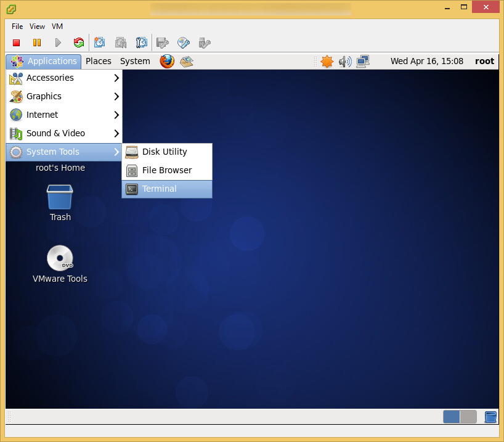Image resolution: width=504 pixels, height=442 pixels.
Task: Click the network monitor icon in the tray
Action: (x=362, y=61)
